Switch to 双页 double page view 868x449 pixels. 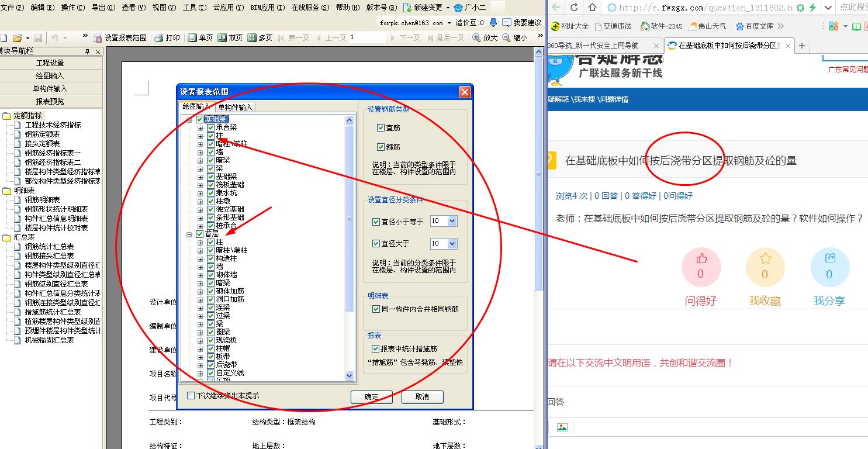pos(230,37)
